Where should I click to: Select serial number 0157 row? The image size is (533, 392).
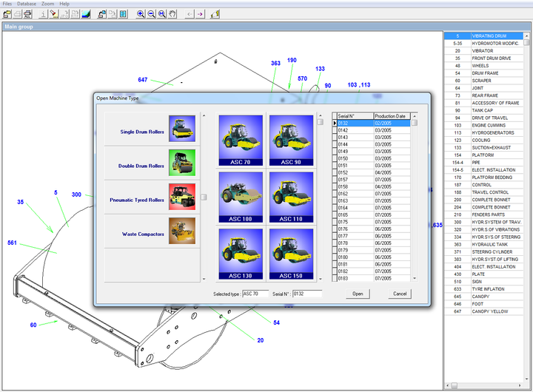371,180
